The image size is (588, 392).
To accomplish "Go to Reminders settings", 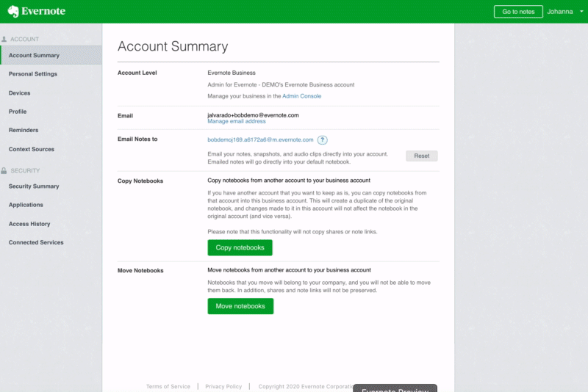I will [x=24, y=130].
